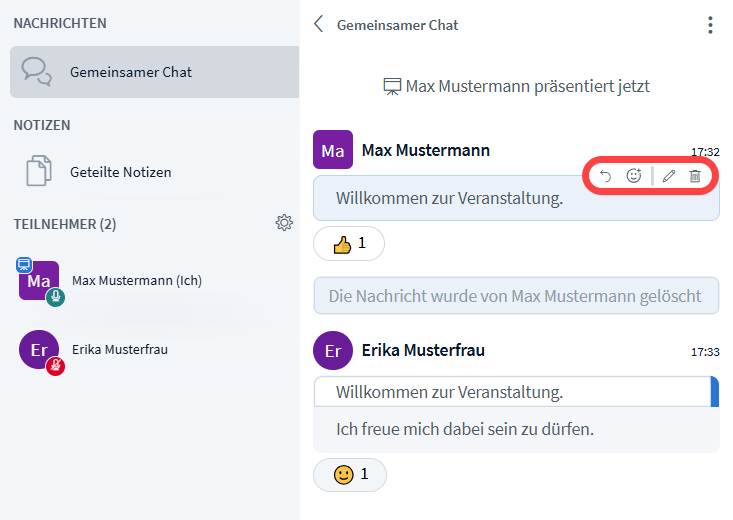Viewport: 733px width, 520px height.
Task: Open chat options three-dot menu
Action: pyautogui.click(x=710, y=25)
